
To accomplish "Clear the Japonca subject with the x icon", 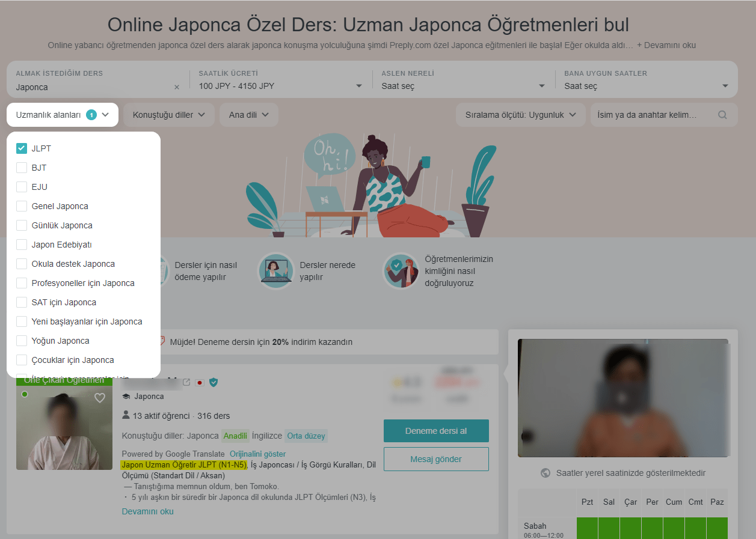I will 177,87.
